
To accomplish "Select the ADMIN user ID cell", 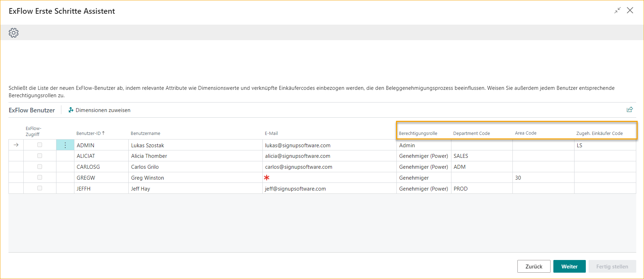I will tap(101, 145).
